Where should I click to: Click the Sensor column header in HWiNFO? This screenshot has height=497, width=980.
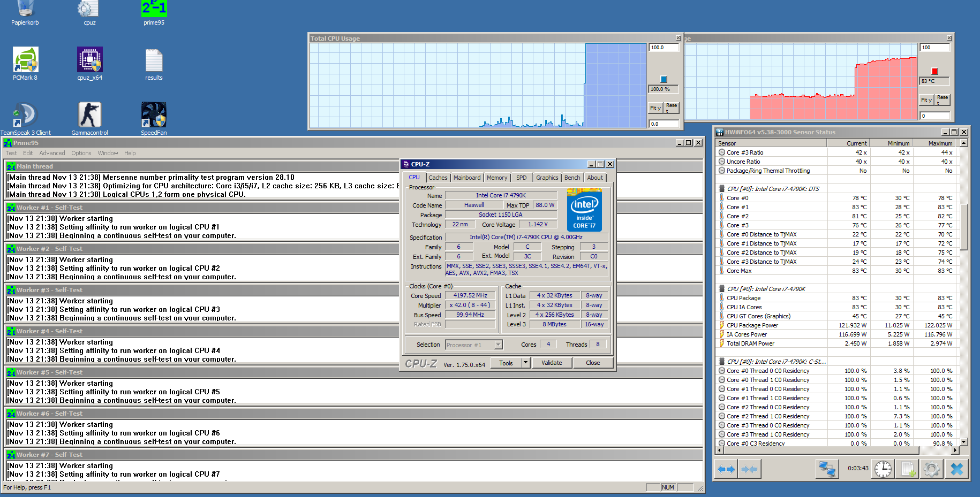pos(772,143)
